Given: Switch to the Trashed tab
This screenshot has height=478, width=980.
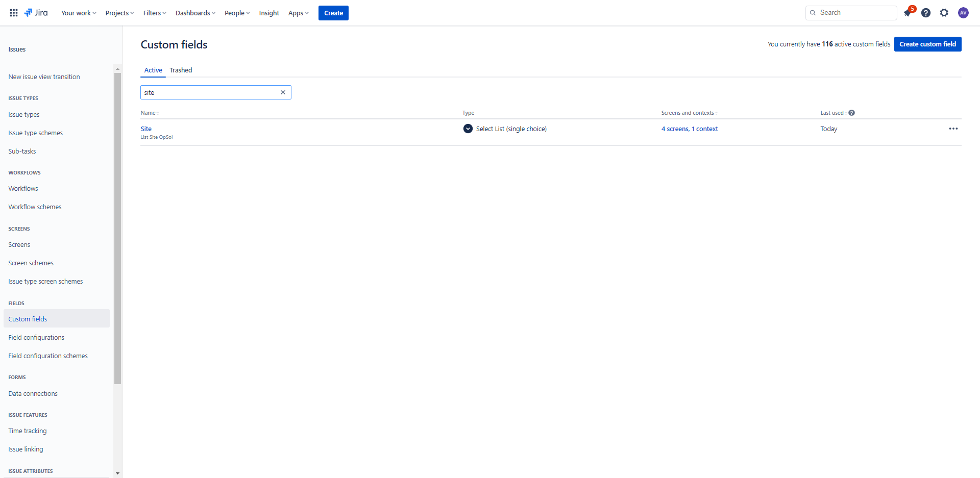Looking at the screenshot, I should pos(181,70).
